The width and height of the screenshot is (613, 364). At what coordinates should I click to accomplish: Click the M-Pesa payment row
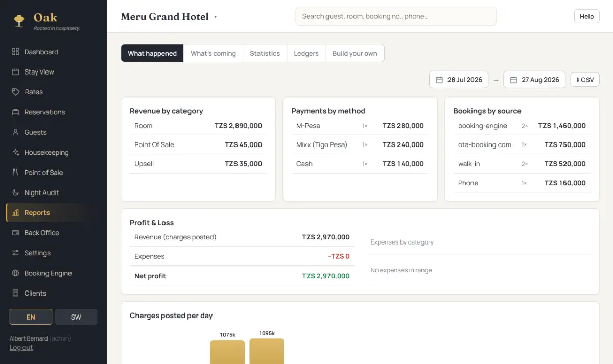coord(360,126)
